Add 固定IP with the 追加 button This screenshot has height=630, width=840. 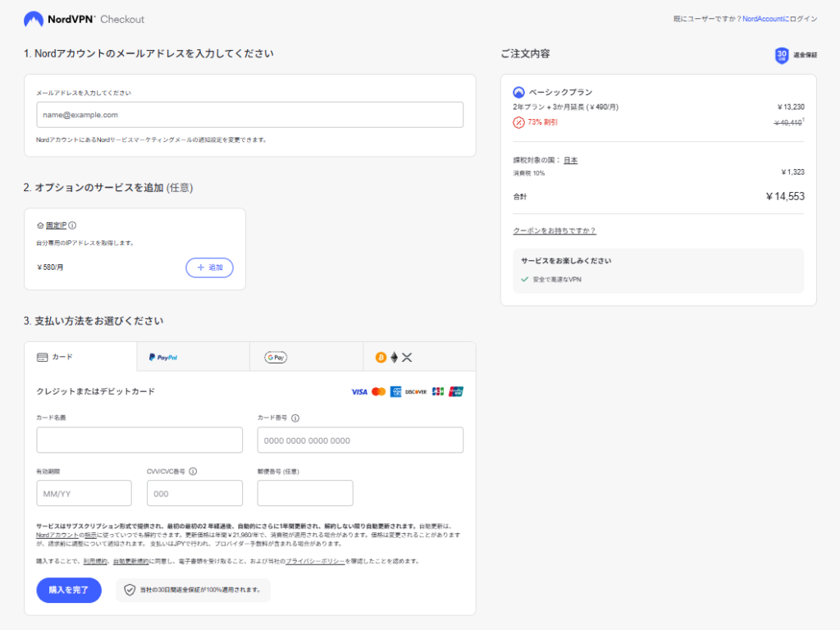coord(210,267)
